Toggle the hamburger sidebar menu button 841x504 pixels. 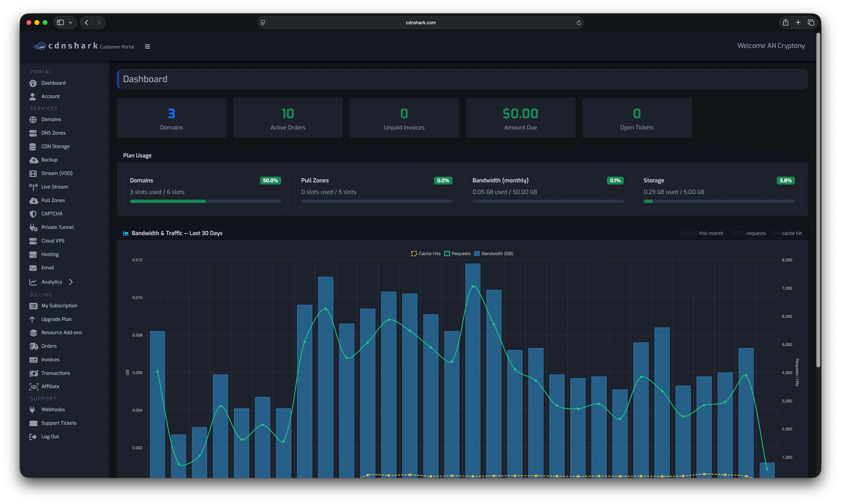coord(148,47)
